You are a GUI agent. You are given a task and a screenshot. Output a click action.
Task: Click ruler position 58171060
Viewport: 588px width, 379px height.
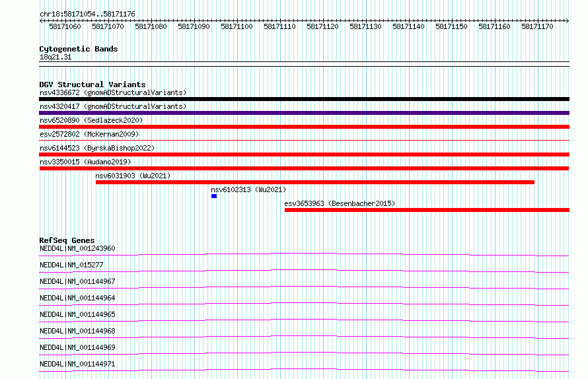click(x=65, y=26)
